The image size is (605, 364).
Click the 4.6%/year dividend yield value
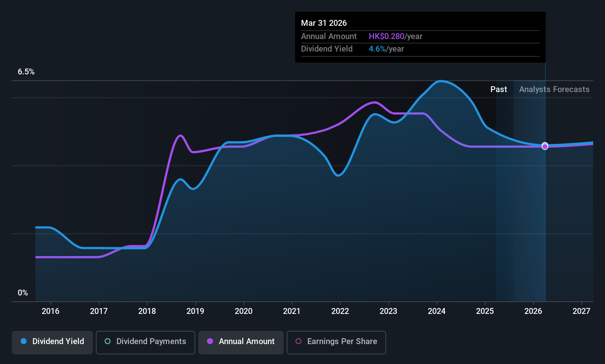coord(386,49)
